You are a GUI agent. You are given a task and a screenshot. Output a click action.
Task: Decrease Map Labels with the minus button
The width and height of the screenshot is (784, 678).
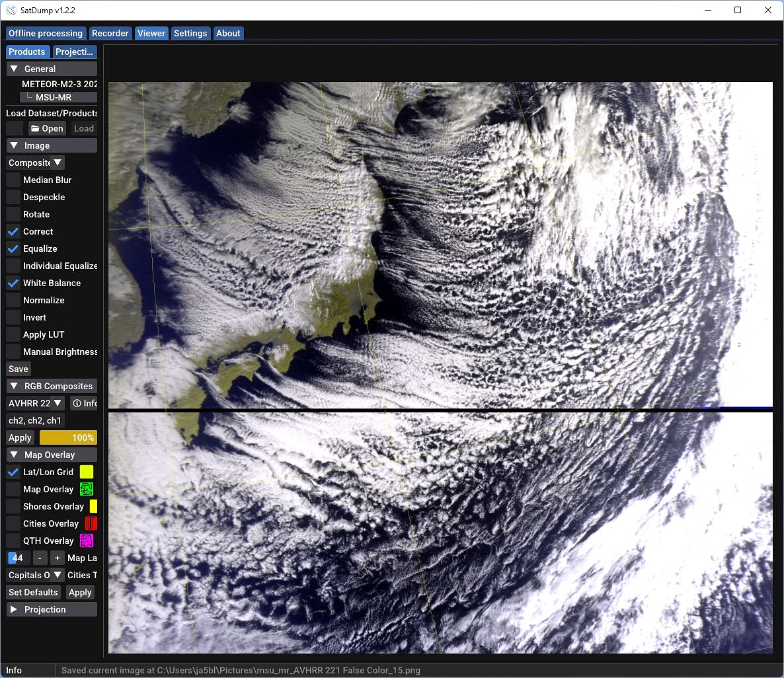[40, 558]
